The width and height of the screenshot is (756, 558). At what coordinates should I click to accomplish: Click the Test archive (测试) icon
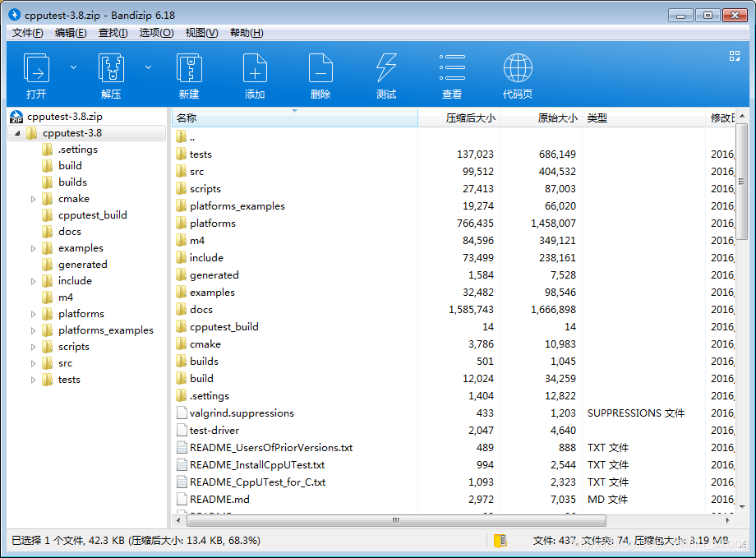[386, 68]
